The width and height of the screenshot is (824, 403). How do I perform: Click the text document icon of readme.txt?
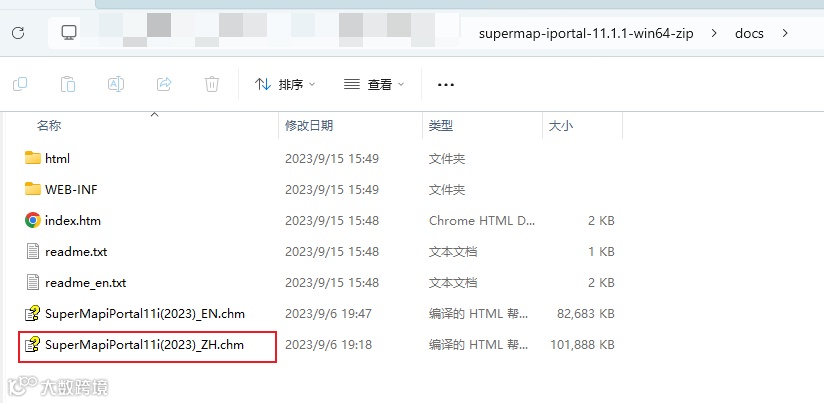point(33,252)
